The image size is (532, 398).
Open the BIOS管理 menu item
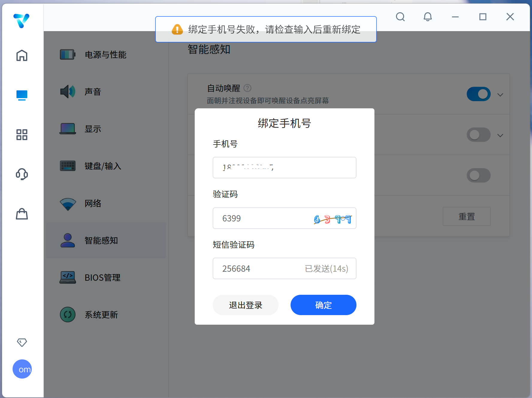pos(102,278)
